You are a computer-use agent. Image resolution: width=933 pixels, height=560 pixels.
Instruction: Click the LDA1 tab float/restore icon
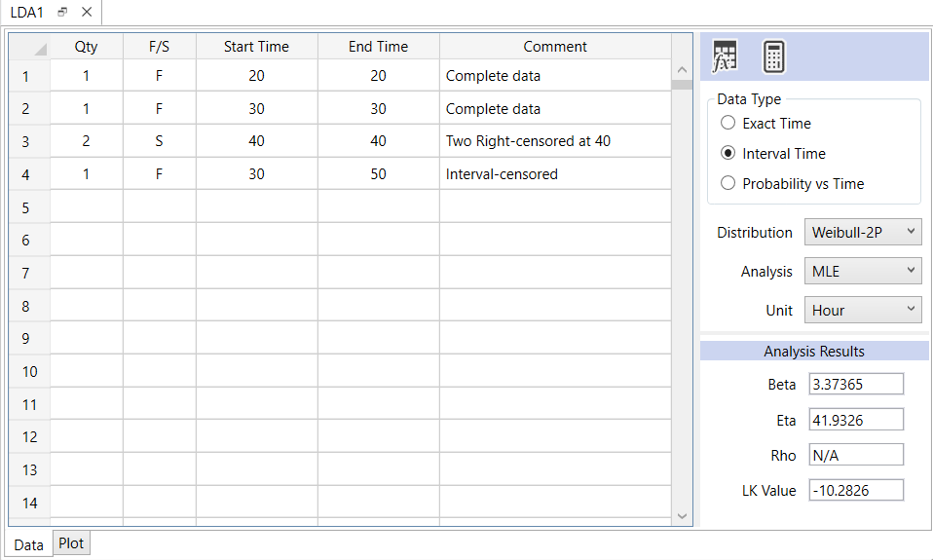coord(62,12)
